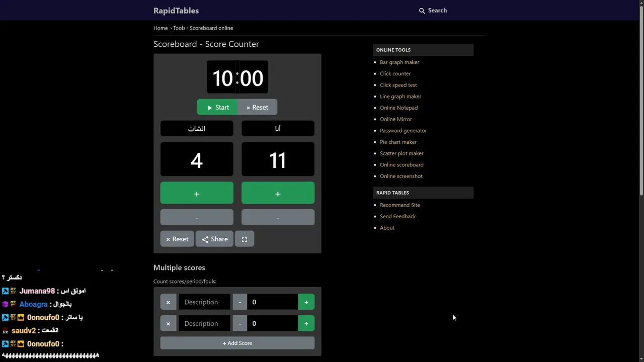Open Line graph maker link
The image size is (644, 362).
[x=400, y=97]
